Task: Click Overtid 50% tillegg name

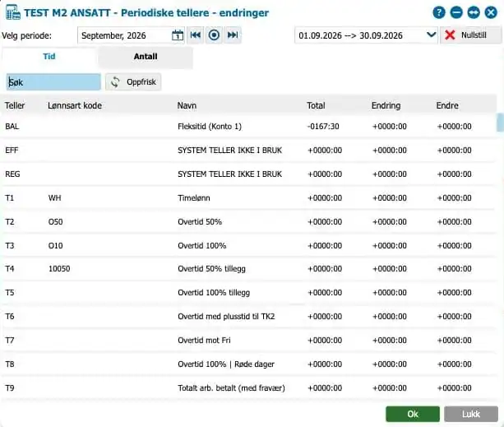Action: click(211, 268)
